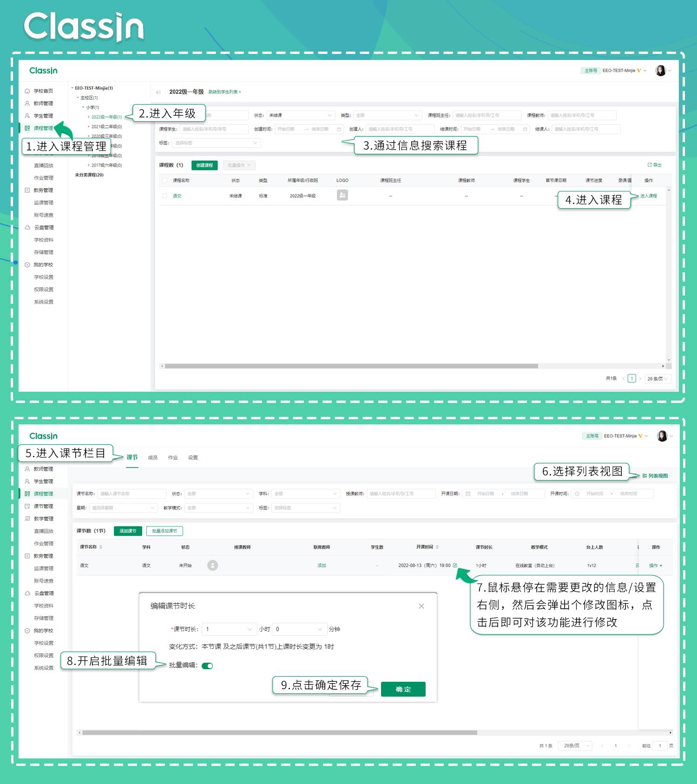Open the 教学模式 全部 dropdown
Screen dimensions: 697x784
[219, 508]
